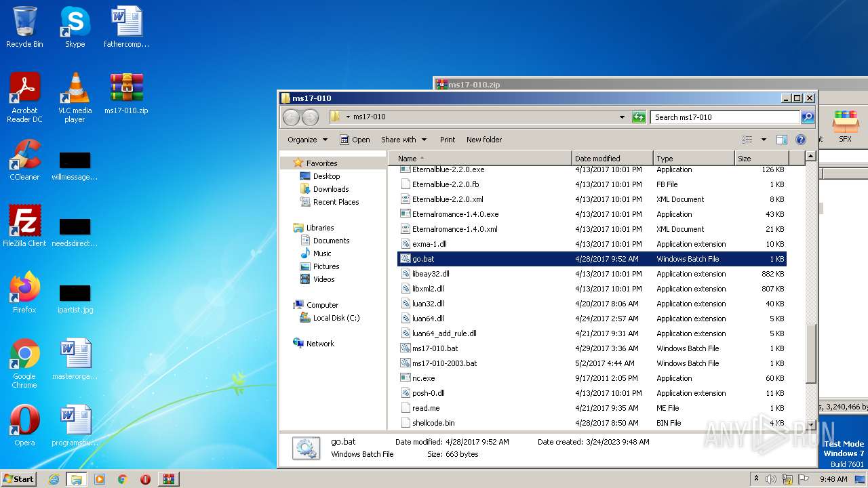Open Recent Places in navigation pane
This screenshot has height=488, width=868.
(x=336, y=202)
